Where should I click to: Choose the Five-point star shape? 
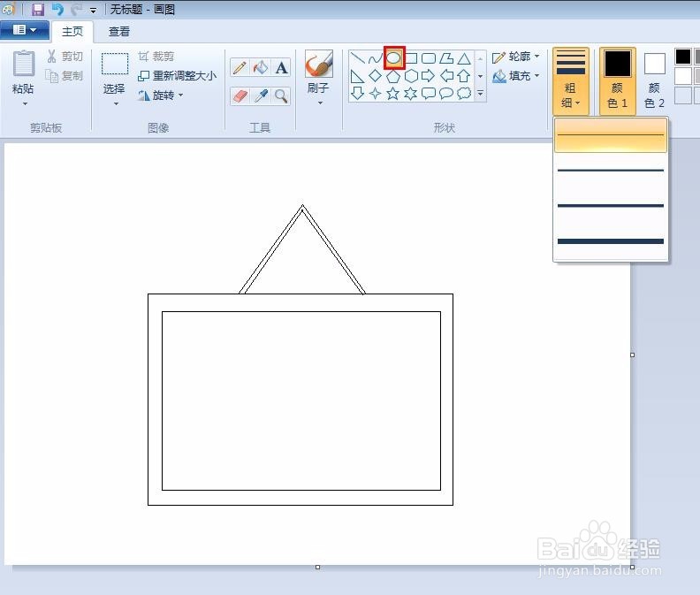(392, 94)
